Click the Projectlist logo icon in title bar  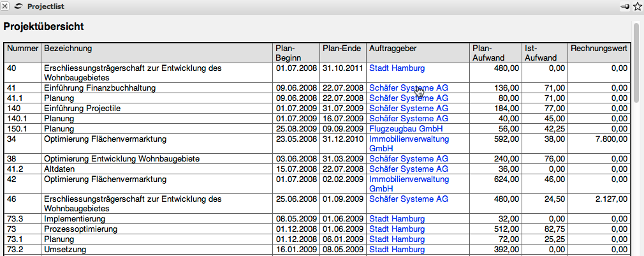18,6
